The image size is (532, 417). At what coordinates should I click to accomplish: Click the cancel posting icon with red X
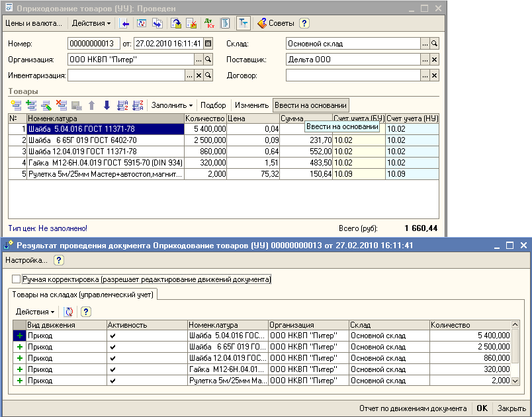(192, 23)
